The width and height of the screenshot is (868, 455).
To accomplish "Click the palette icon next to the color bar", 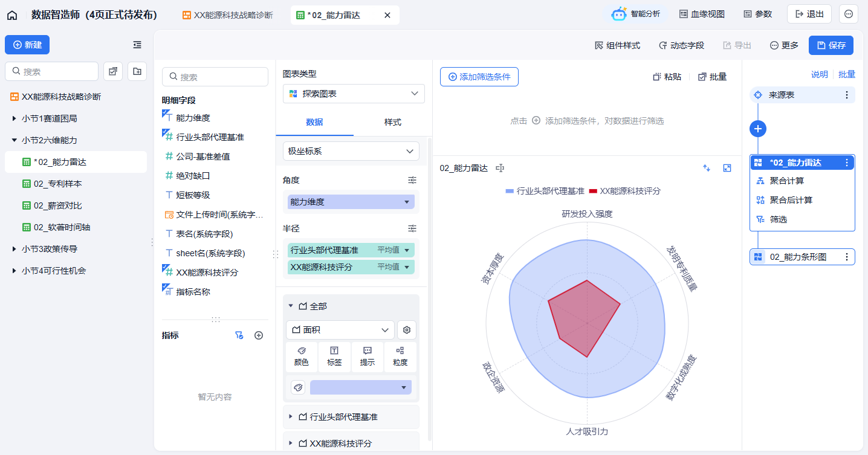I will [298, 387].
